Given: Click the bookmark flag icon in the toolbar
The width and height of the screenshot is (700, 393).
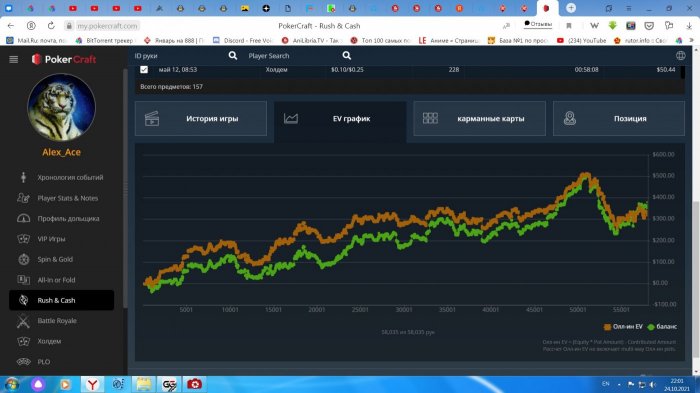Looking at the screenshot, I should point(569,26).
